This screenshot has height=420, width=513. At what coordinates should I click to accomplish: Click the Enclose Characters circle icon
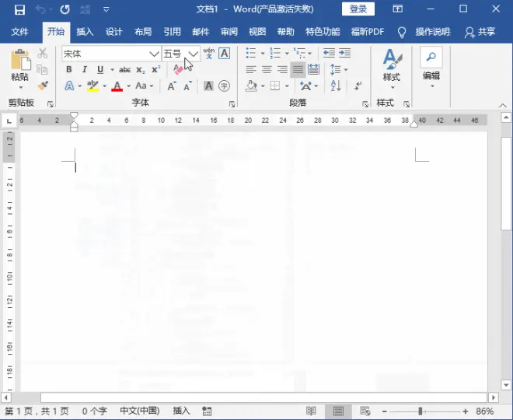(224, 86)
